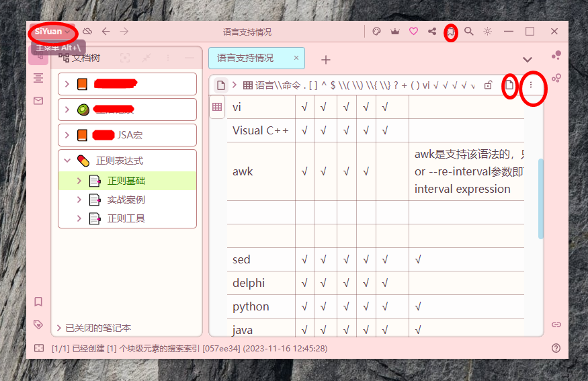This screenshot has width=588, height=381.
Task: Expand the kiwi icon notebook
Action: tap(67, 110)
